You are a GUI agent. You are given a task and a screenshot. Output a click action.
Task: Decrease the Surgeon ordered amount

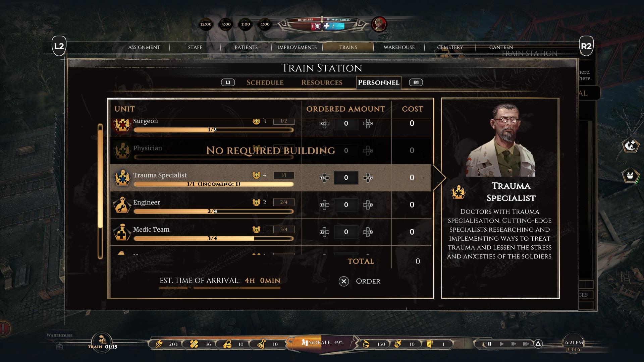(x=324, y=123)
